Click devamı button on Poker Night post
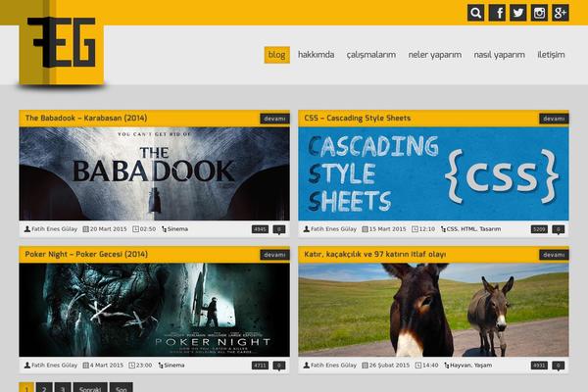The width and height of the screenshot is (588, 392). (274, 255)
